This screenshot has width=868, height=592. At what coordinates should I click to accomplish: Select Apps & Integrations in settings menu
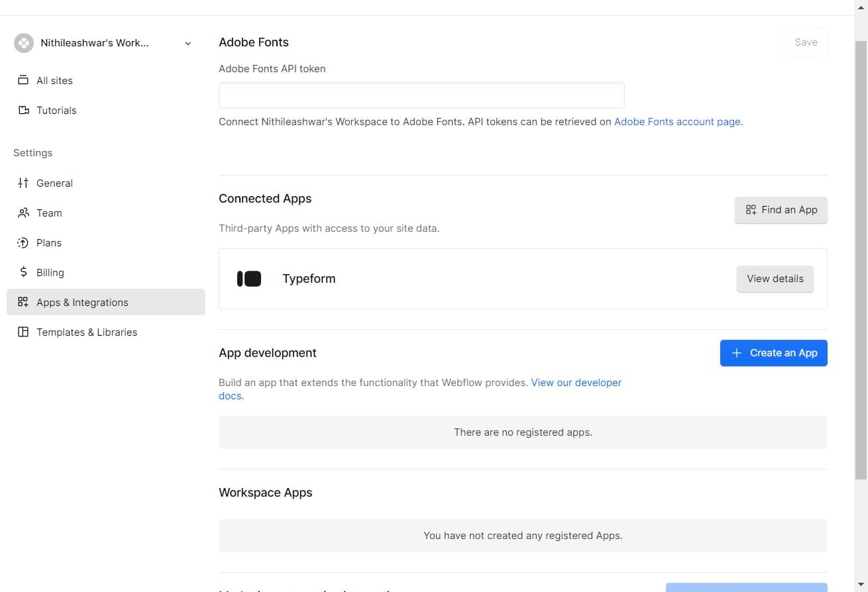[x=82, y=302]
